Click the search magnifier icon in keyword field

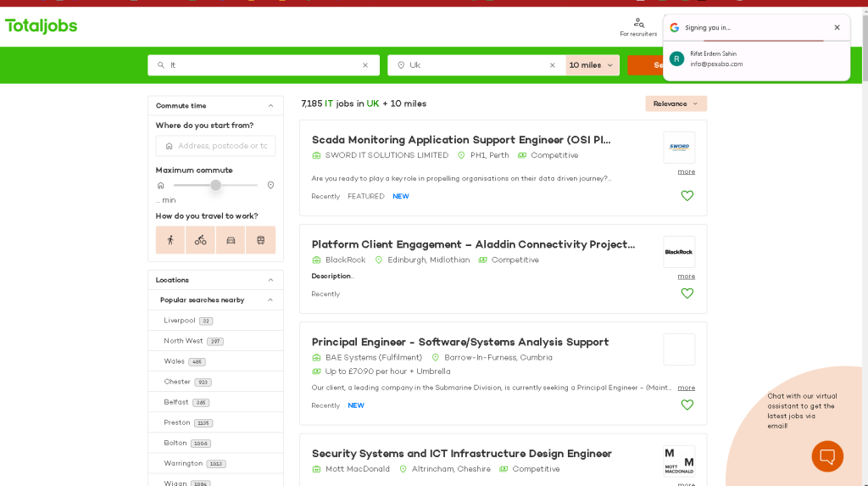[x=161, y=65]
